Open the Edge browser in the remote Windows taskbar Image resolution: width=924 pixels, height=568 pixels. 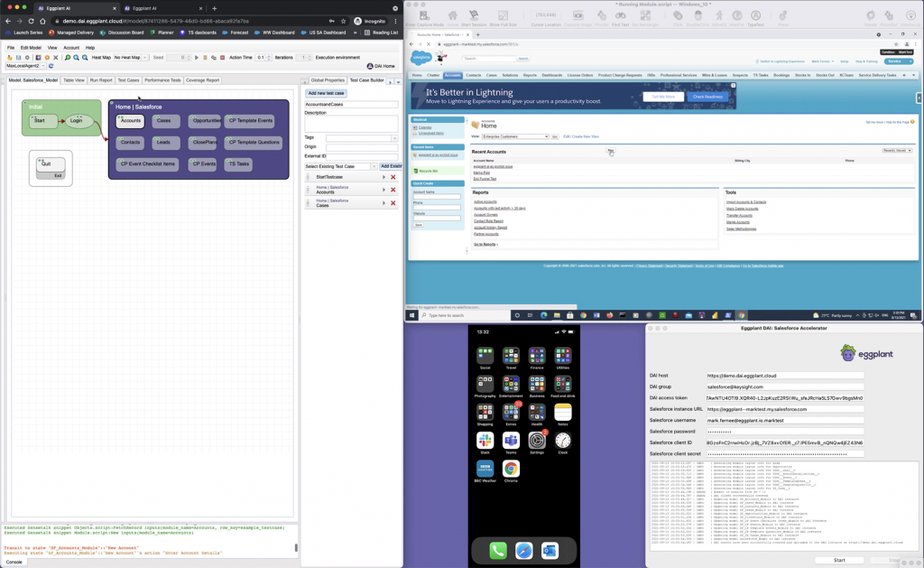point(543,315)
